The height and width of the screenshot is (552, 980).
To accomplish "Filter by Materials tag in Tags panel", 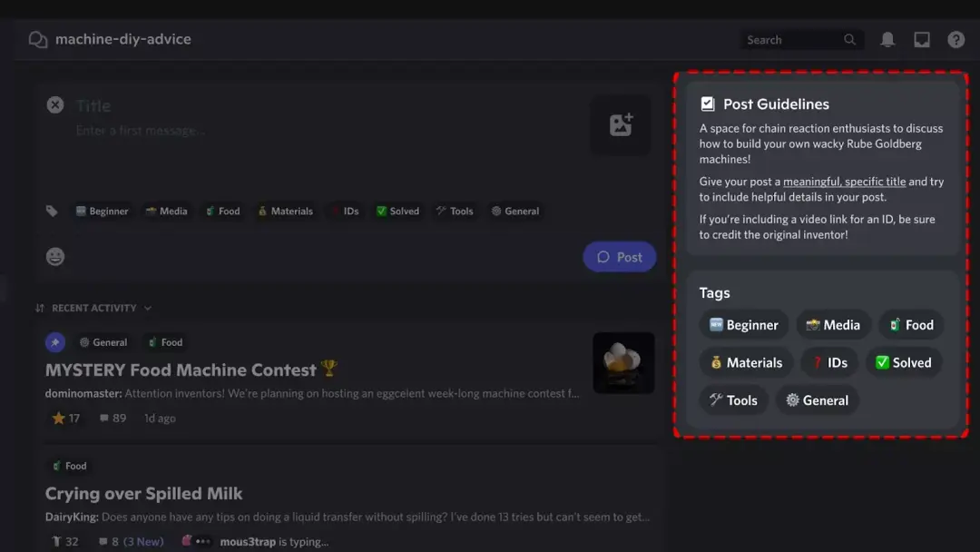I will click(x=746, y=362).
